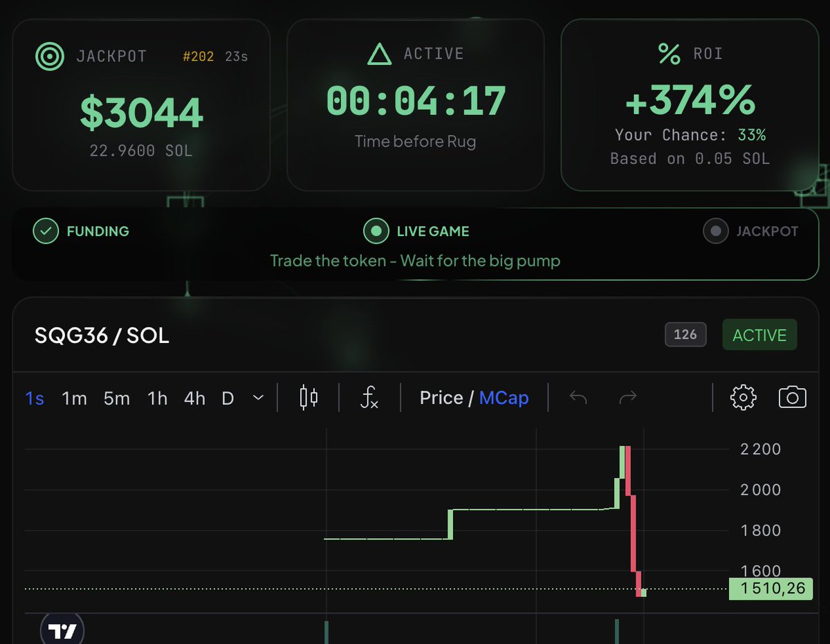Click the 2000 price axis label

(x=760, y=490)
